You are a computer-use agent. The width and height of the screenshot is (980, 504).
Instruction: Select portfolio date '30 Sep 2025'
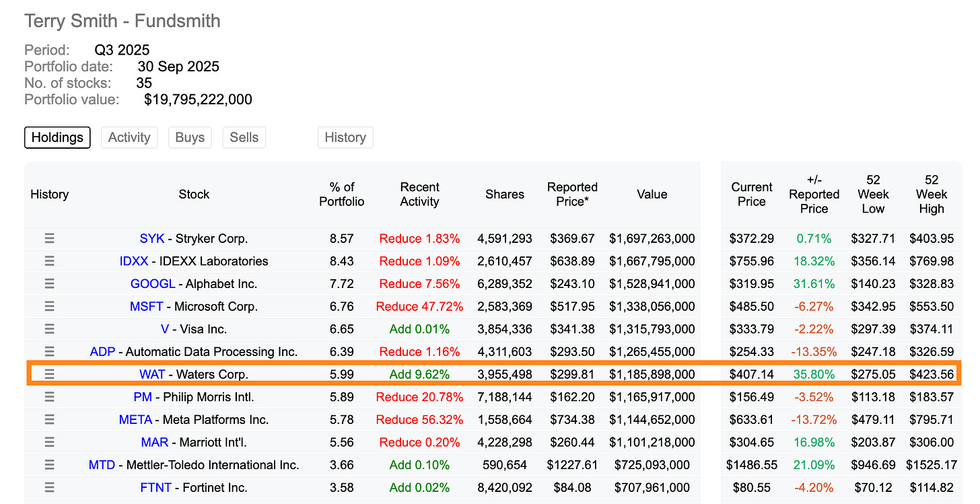[x=178, y=67]
